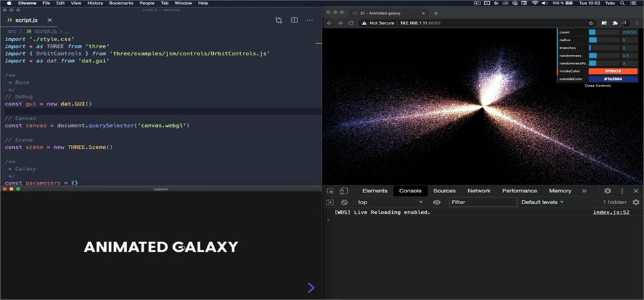Go forward in the Chrome browser
644x300 pixels.
click(x=340, y=23)
